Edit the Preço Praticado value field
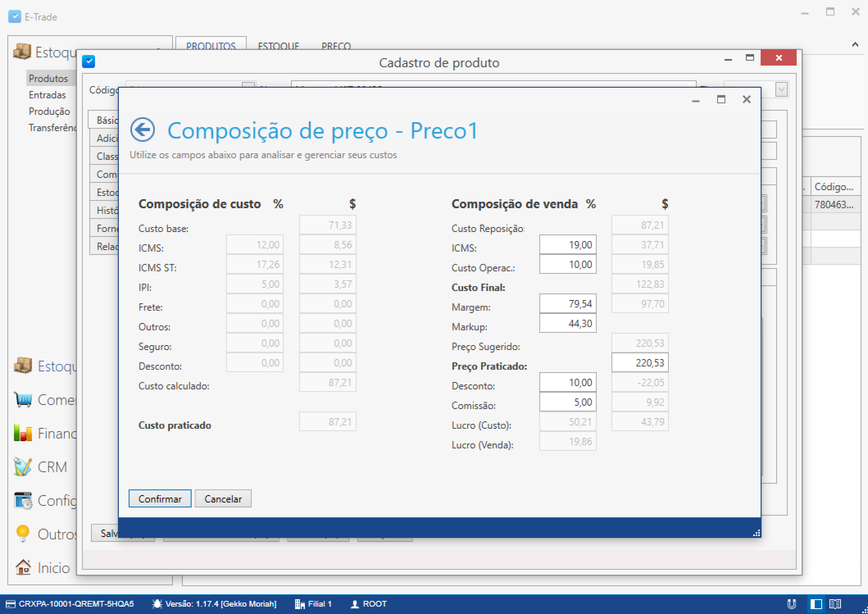 click(640, 362)
